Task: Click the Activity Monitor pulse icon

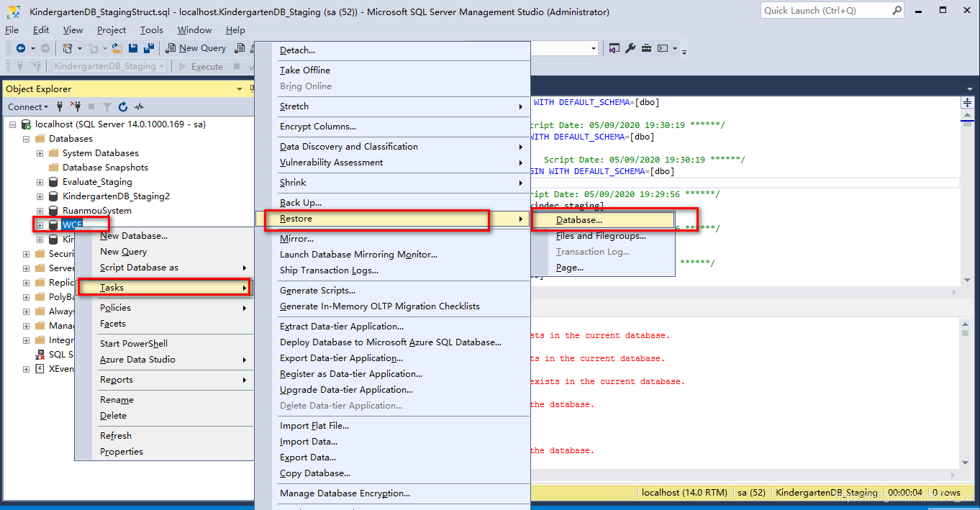Action: 139,106
